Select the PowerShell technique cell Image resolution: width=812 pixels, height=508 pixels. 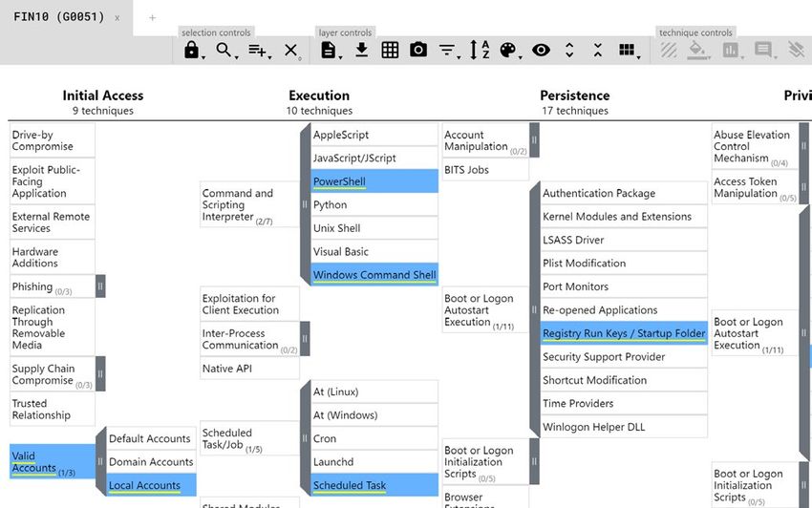click(x=374, y=181)
